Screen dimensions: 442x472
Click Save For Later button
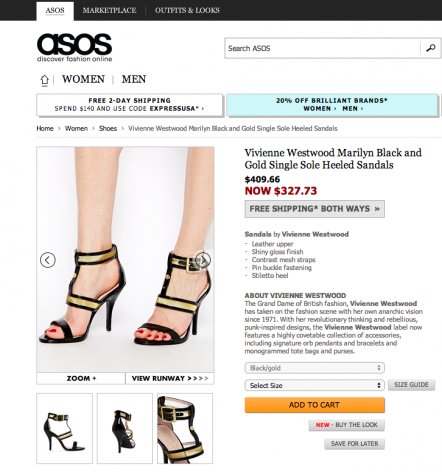(x=354, y=444)
